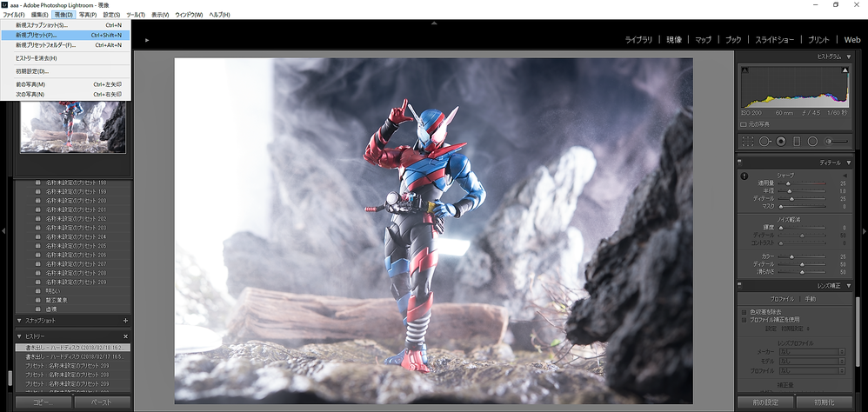This screenshot has height=412, width=868.
Task: Toggle the レンズ補正 panel on/off switch
Action: pyautogui.click(x=740, y=285)
